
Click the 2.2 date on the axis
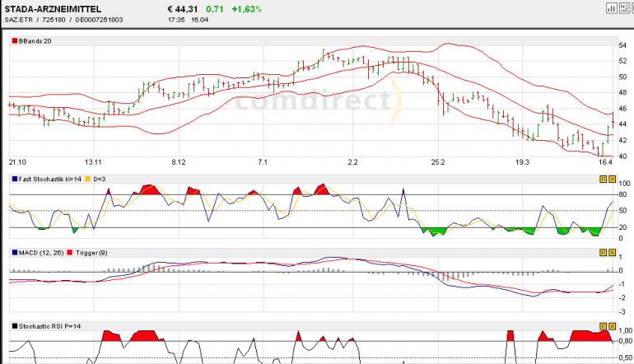(x=352, y=162)
